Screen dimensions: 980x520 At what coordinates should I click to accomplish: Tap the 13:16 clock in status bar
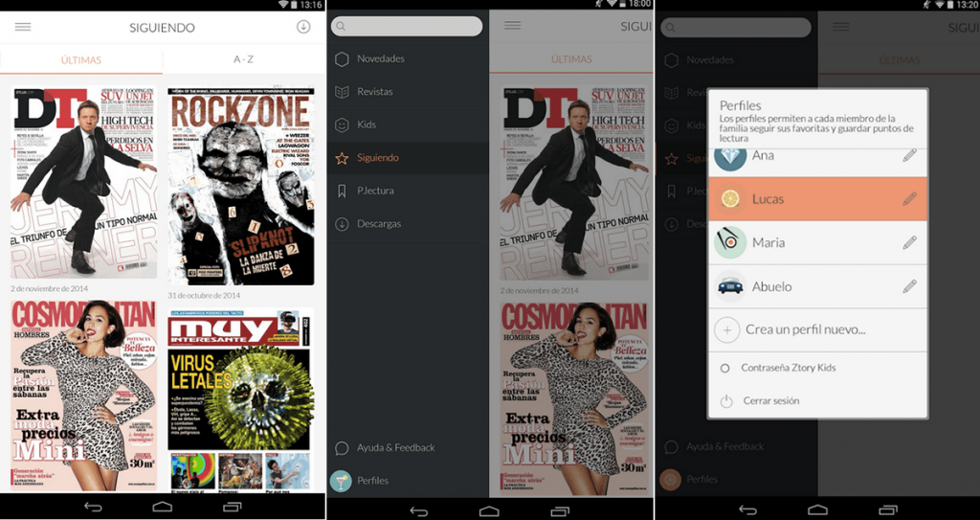tap(311, 5)
